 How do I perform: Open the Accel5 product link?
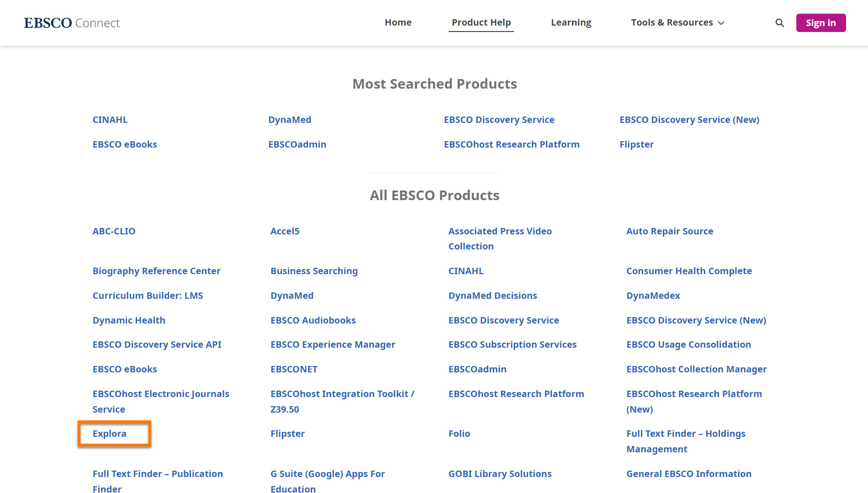pyautogui.click(x=285, y=231)
